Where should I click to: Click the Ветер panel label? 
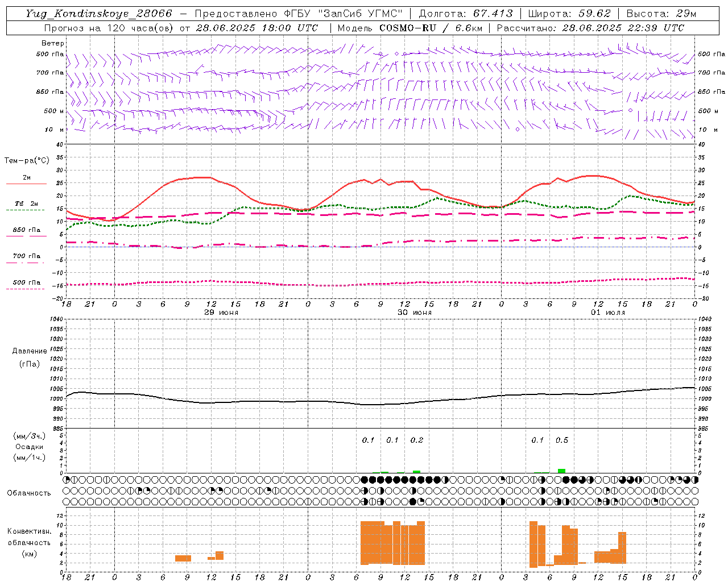click(x=53, y=43)
